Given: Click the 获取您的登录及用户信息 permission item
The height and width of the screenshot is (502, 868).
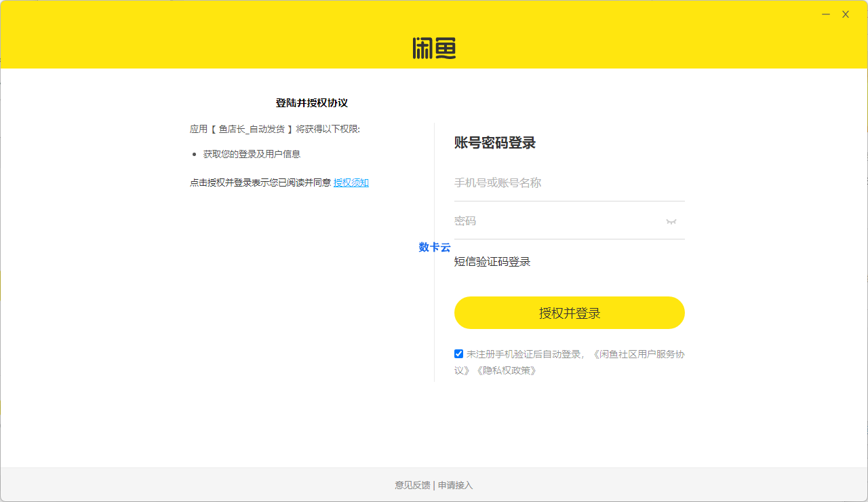Looking at the screenshot, I should [x=252, y=154].
